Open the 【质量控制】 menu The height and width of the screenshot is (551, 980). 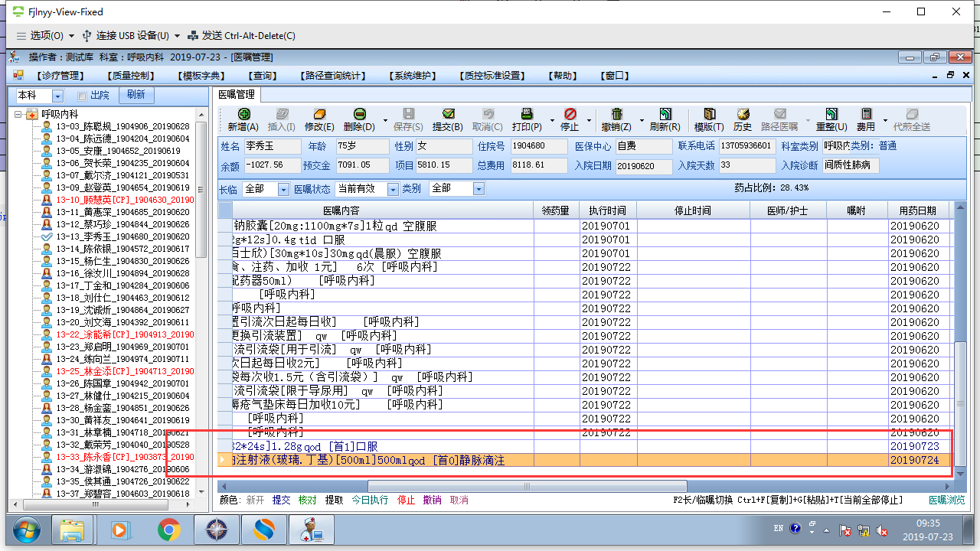coord(132,76)
